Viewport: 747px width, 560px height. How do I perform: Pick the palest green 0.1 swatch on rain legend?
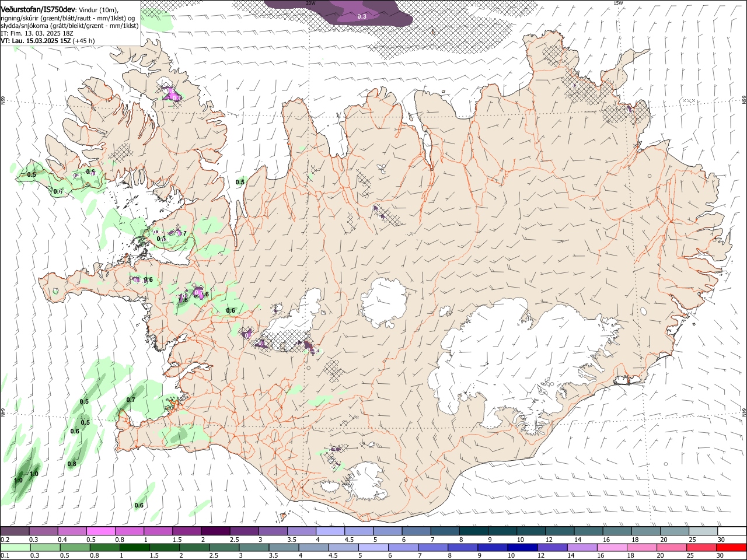tap(15, 547)
